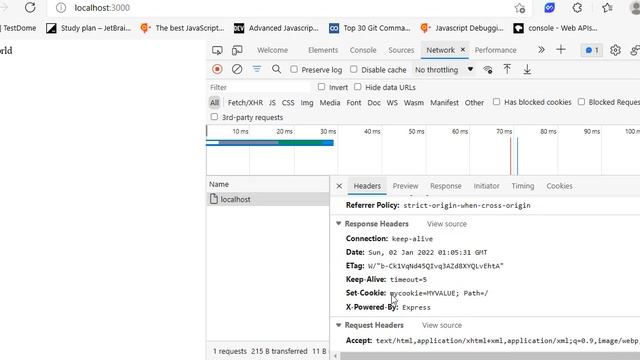The height and width of the screenshot is (360, 640).
Task: Stop recording network log
Action: [217, 69]
